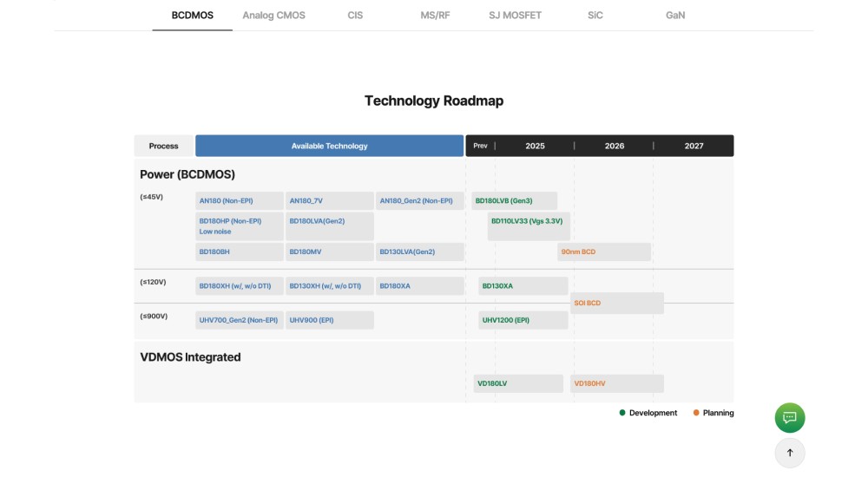The width and height of the screenshot is (868, 477).
Task: Select the BD130XA roadmap item
Action: (523, 286)
